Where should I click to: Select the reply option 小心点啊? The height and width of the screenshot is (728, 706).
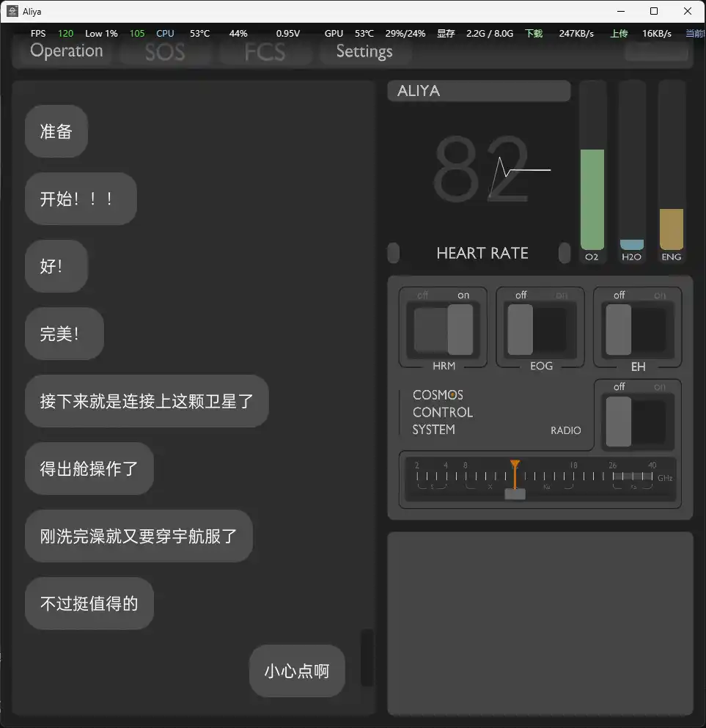[x=297, y=671]
